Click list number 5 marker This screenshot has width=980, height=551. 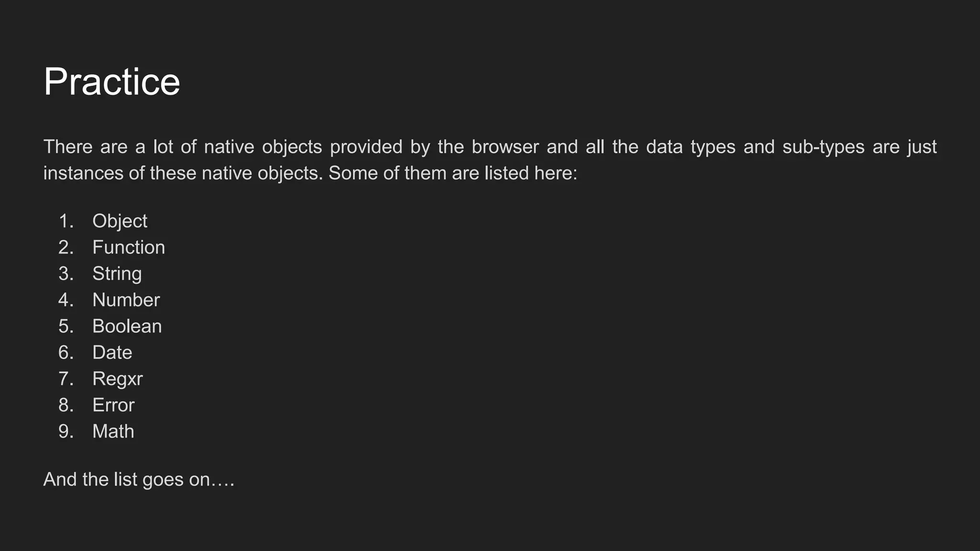coord(66,326)
